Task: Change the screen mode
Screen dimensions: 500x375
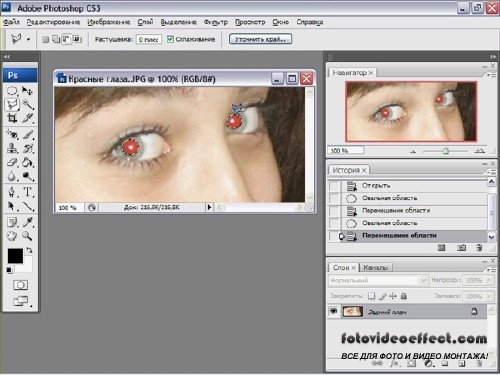Action: coord(20,301)
